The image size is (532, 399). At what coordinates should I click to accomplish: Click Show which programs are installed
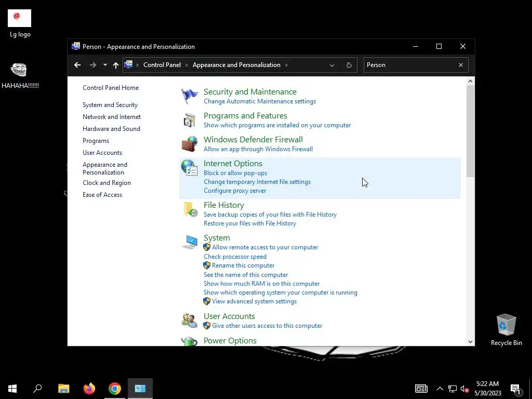coord(277,125)
